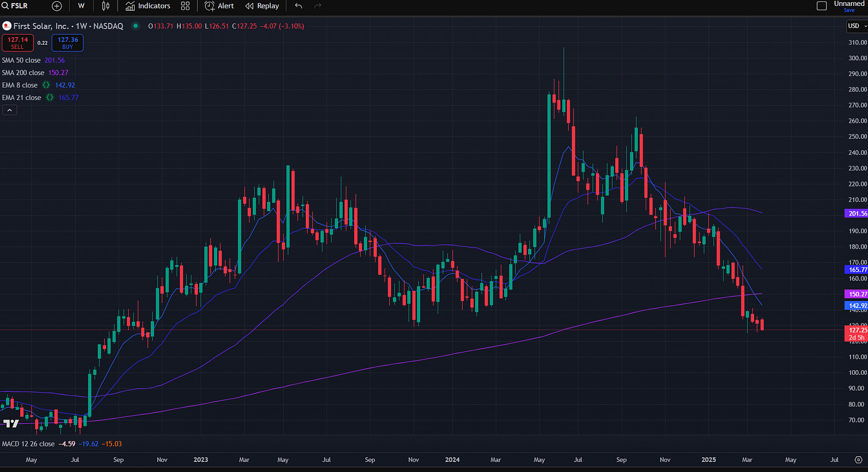This screenshot has height=472, width=868.
Task: Click the red 127.25 last price tag
Action: 855,330
